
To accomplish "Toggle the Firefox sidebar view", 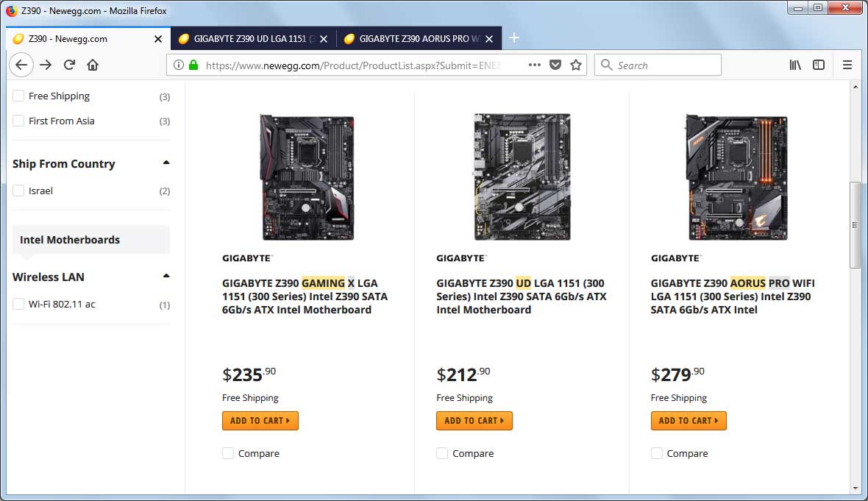I will tap(819, 65).
